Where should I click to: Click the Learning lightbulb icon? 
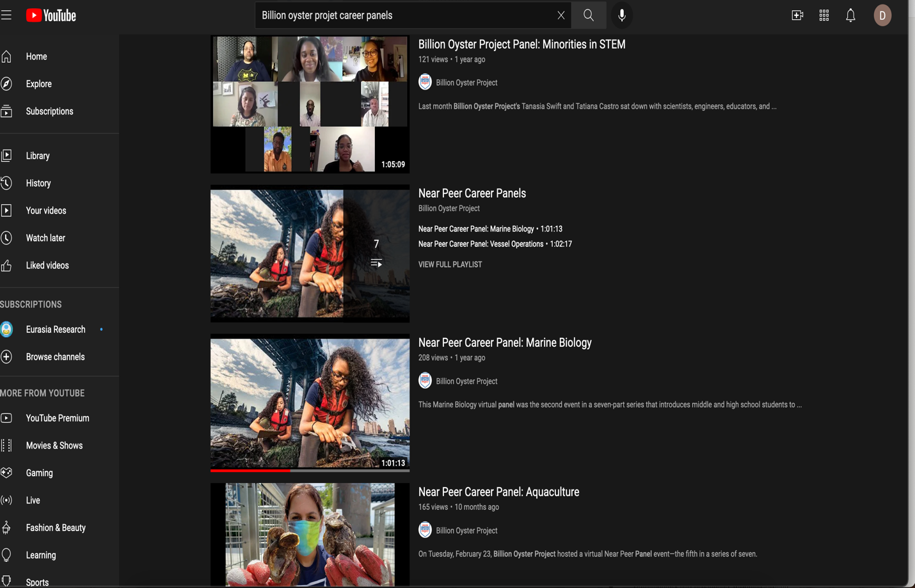point(6,555)
